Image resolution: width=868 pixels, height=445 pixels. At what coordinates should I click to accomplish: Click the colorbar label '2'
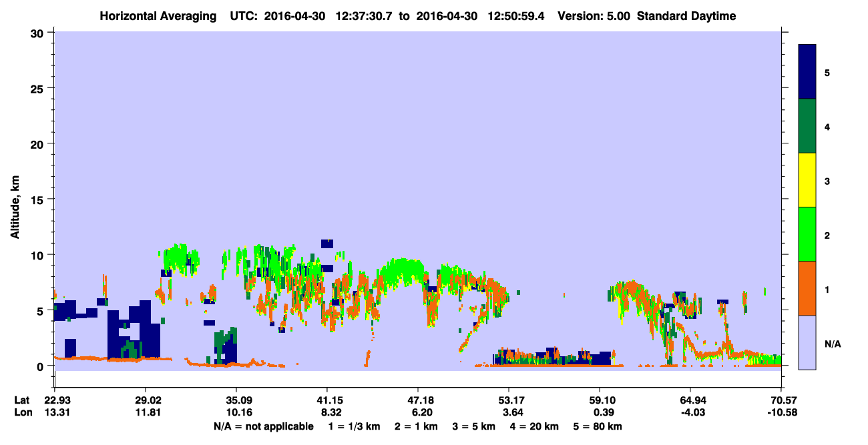pos(827,234)
